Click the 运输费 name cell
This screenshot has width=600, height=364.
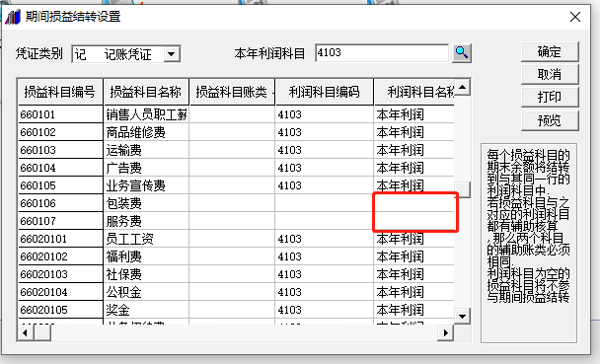(146, 150)
